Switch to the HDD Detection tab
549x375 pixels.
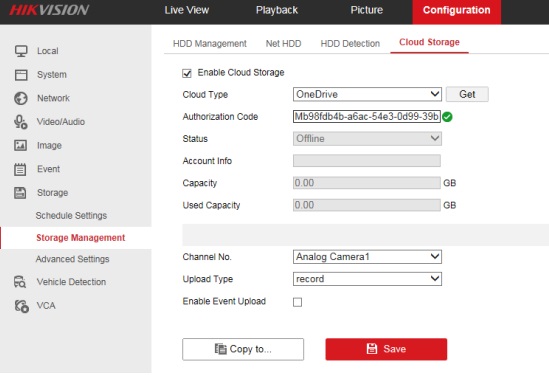click(x=350, y=44)
